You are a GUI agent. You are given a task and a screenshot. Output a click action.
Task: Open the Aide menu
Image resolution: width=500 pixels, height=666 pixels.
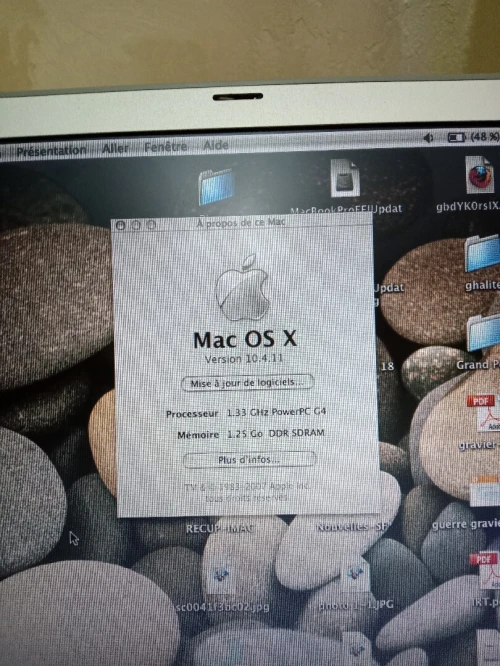pyautogui.click(x=215, y=145)
